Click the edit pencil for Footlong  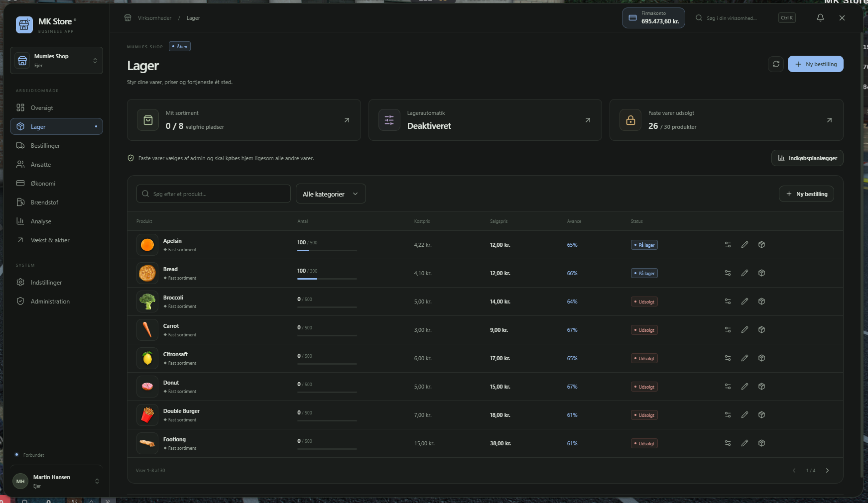[744, 443]
